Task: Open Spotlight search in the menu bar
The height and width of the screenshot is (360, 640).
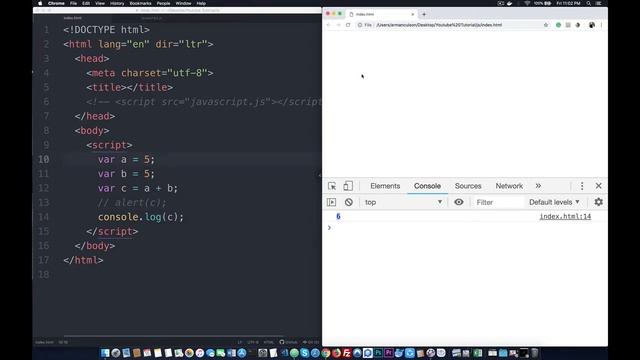Action: [x=589, y=3]
